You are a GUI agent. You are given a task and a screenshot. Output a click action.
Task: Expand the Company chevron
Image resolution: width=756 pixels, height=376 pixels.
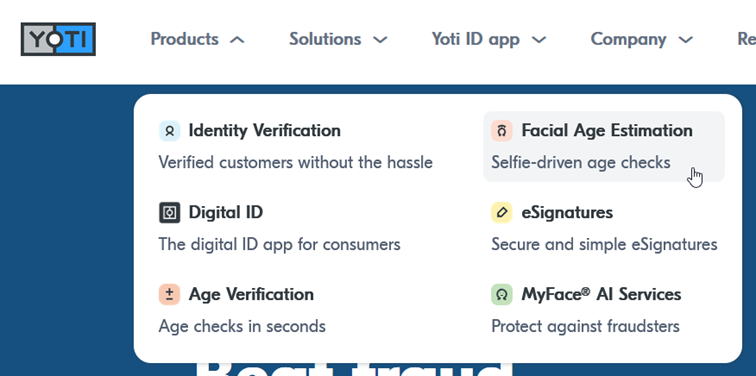[x=686, y=40]
